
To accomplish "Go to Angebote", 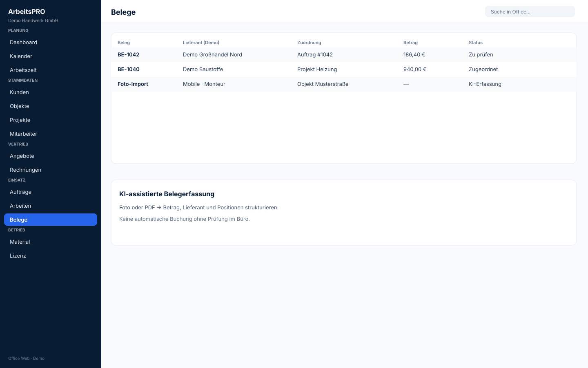I will point(51,156).
